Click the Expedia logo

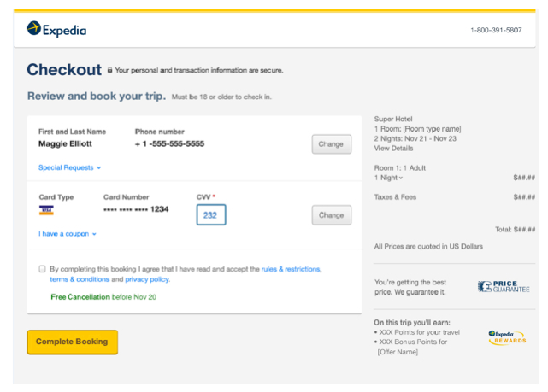click(56, 30)
